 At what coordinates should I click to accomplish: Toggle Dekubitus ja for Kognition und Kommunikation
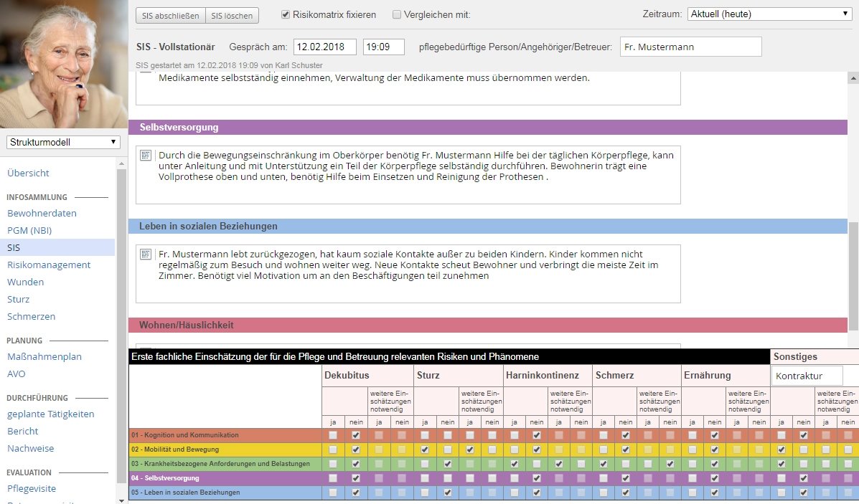coord(333,435)
